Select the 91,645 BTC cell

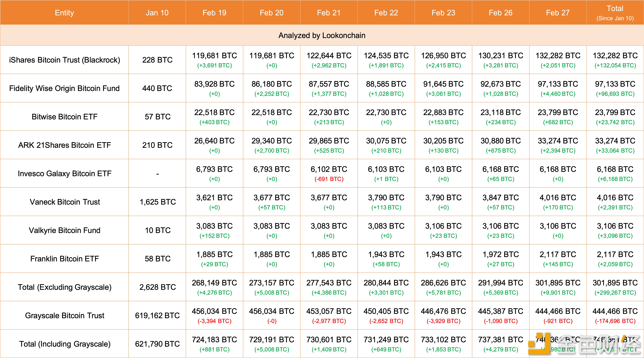tap(444, 84)
